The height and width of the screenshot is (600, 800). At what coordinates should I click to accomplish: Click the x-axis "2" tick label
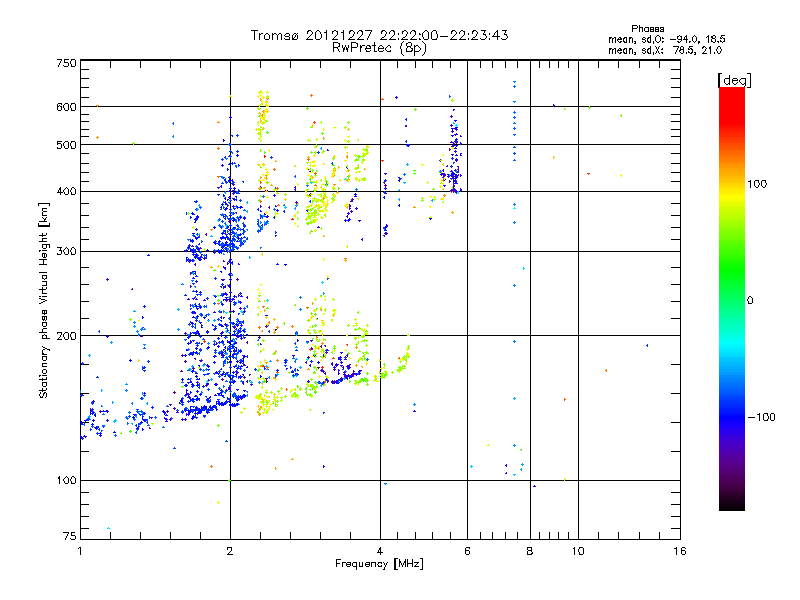(x=230, y=551)
